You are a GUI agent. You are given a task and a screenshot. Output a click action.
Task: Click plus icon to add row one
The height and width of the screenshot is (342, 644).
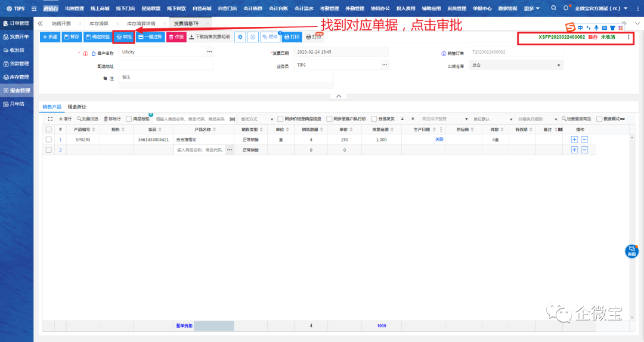coord(574,139)
